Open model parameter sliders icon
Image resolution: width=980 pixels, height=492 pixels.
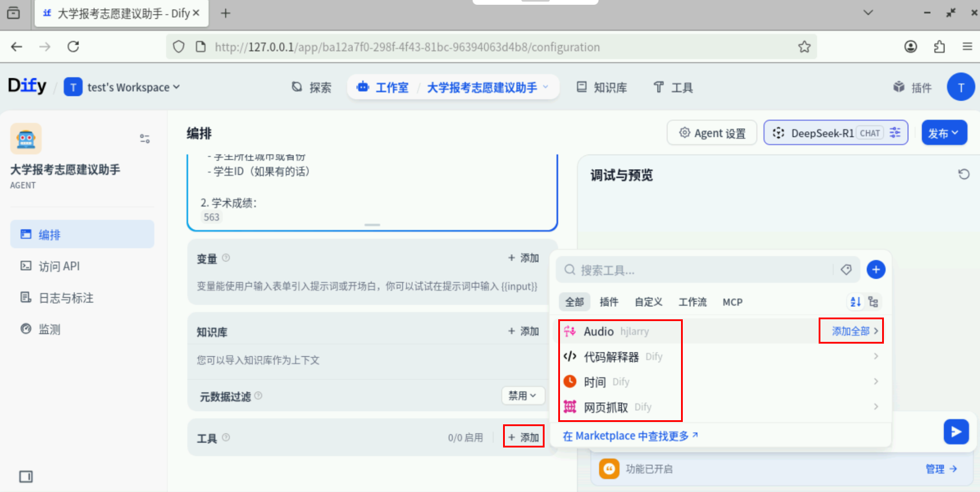(x=895, y=132)
